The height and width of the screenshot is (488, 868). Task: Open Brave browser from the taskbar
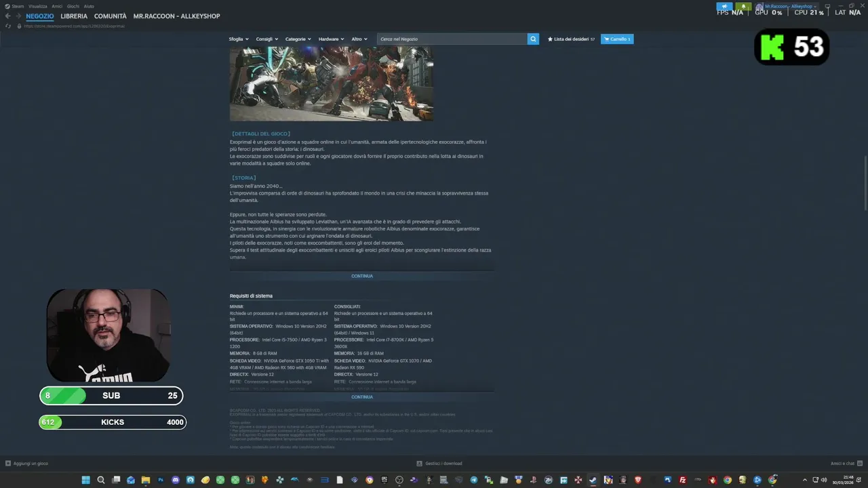pos(637,480)
